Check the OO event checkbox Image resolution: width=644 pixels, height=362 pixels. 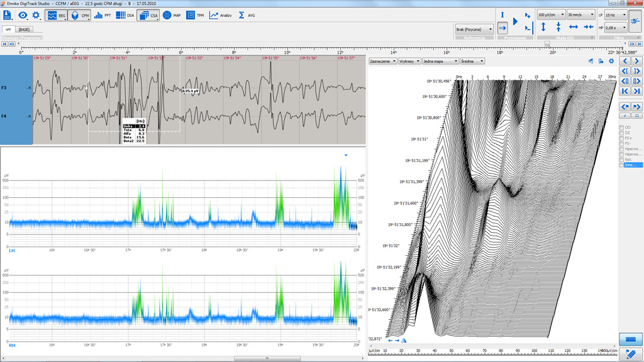click(621, 128)
